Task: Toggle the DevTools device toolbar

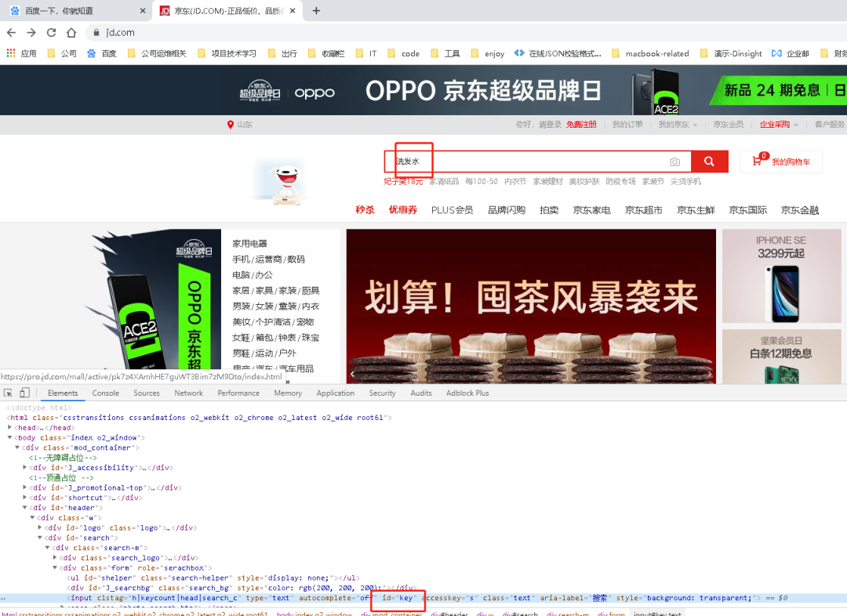Action: point(24,392)
